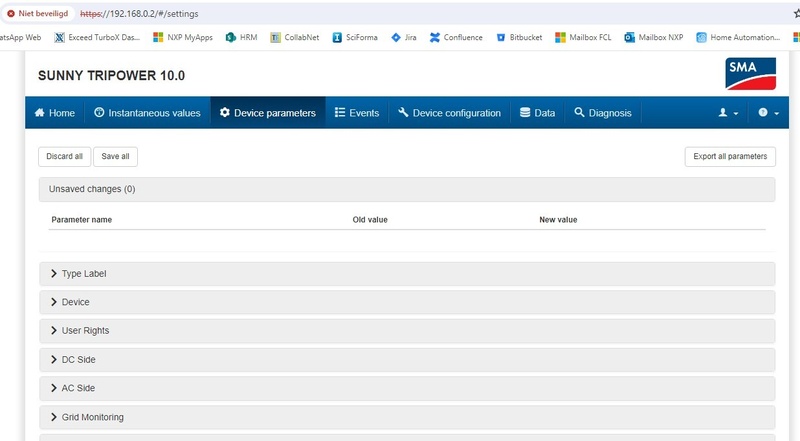Click the Parameter name column header
This screenshot has height=441, width=800.
(x=82, y=220)
